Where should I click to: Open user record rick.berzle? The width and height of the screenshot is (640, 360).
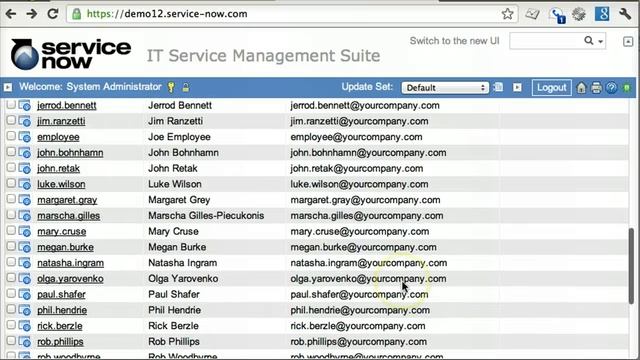(x=60, y=326)
